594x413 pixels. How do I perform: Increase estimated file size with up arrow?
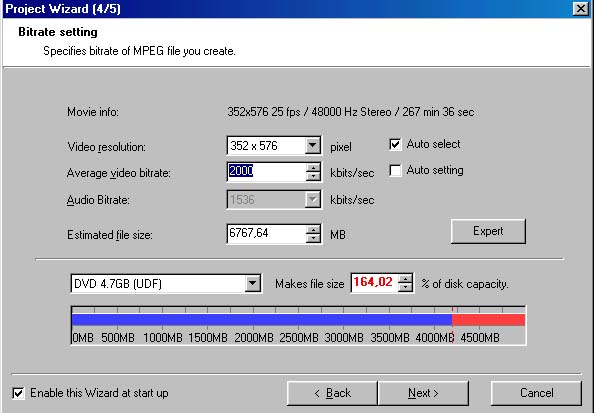pos(313,229)
